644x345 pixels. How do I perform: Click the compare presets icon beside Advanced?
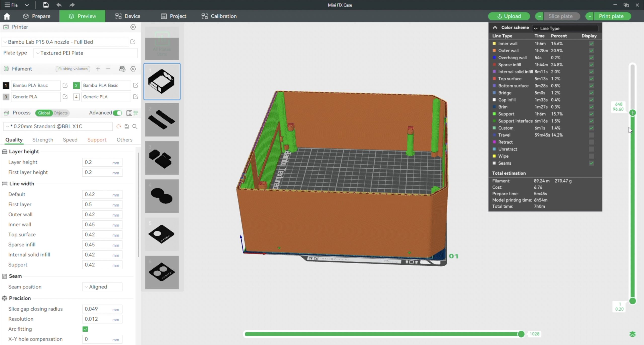[x=136, y=113]
